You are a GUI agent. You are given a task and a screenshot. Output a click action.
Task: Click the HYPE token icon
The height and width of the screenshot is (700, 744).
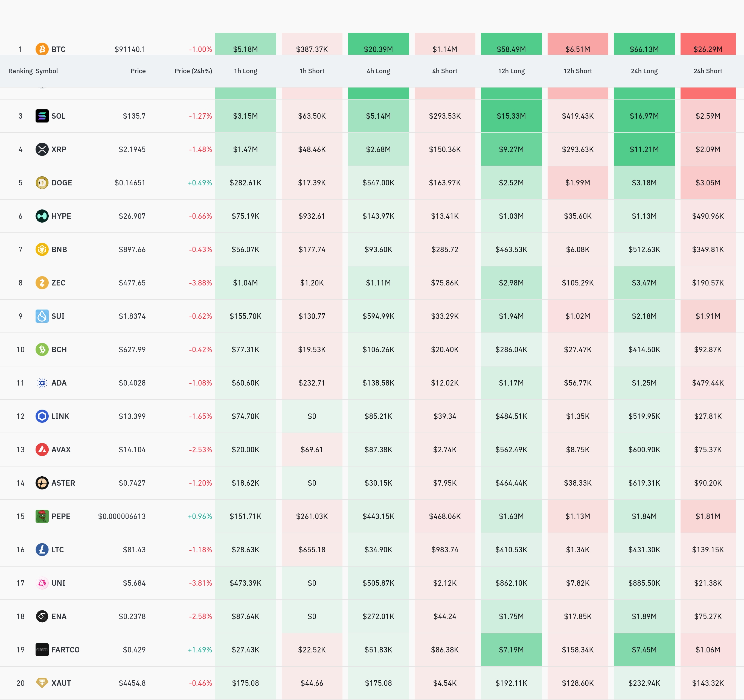click(42, 216)
